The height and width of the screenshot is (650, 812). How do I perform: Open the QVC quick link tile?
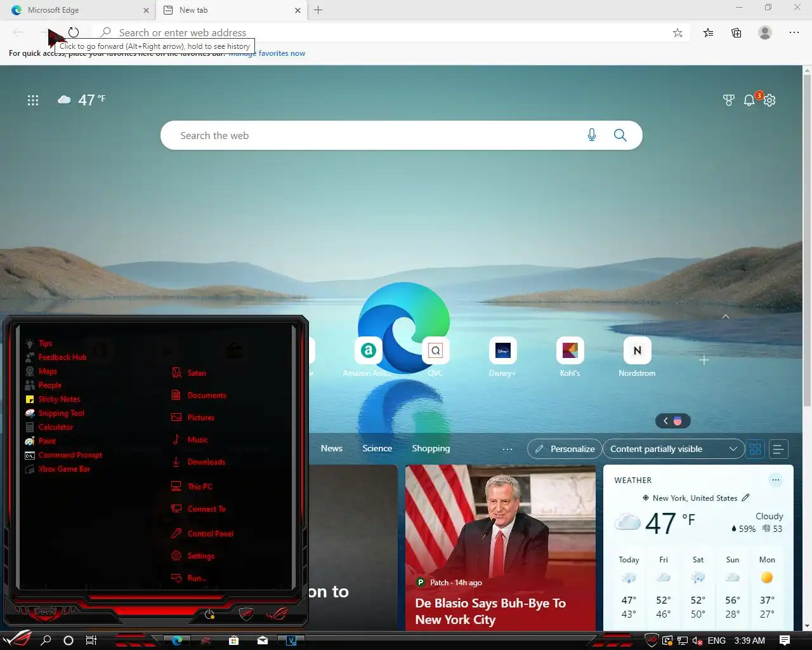[435, 350]
